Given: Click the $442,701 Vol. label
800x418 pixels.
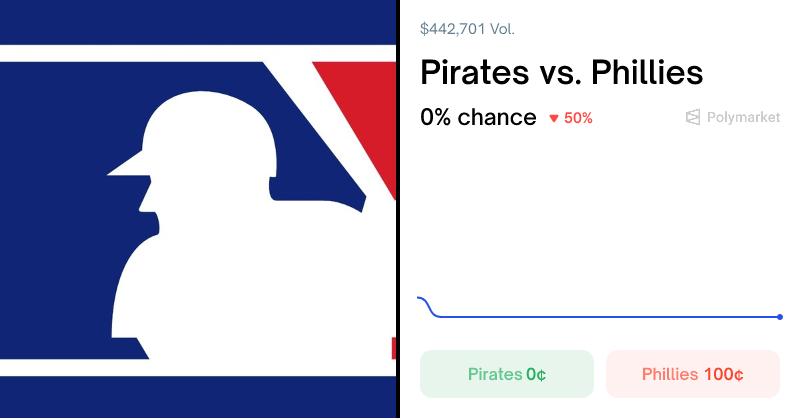Looking at the screenshot, I should tap(467, 29).
